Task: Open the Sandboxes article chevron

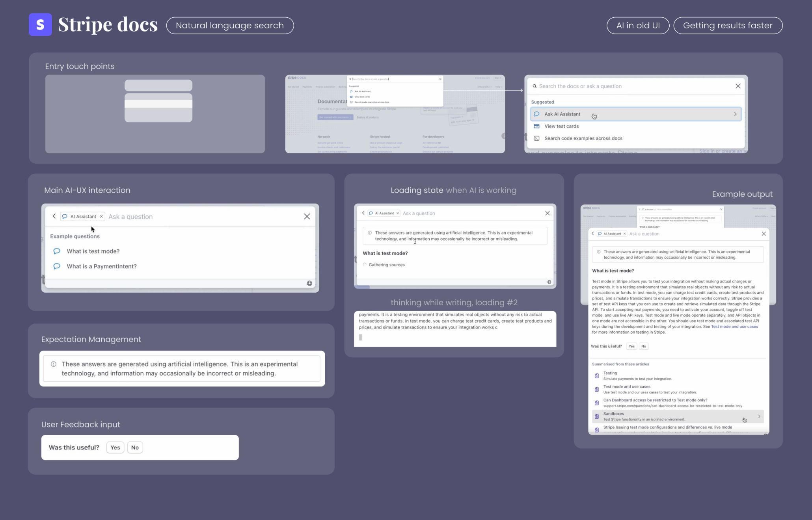Action: tap(759, 416)
